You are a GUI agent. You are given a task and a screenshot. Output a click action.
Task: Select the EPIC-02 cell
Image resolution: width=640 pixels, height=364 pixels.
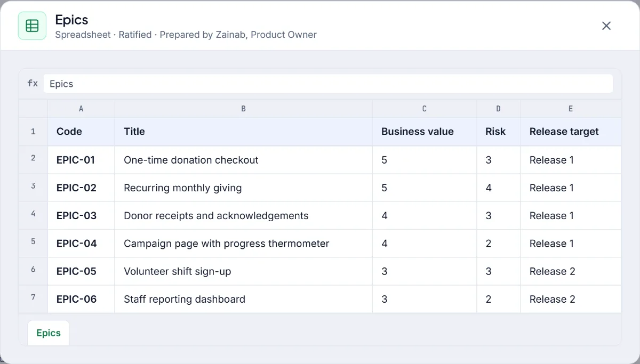[81, 188]
